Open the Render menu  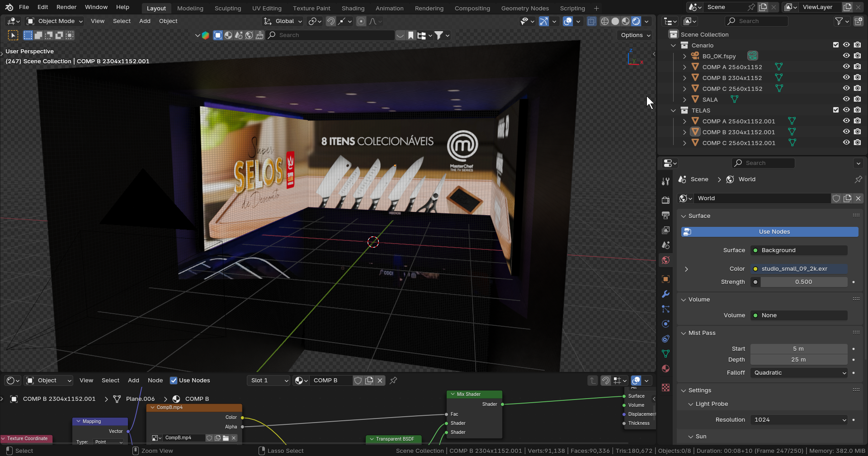(66, 7)
